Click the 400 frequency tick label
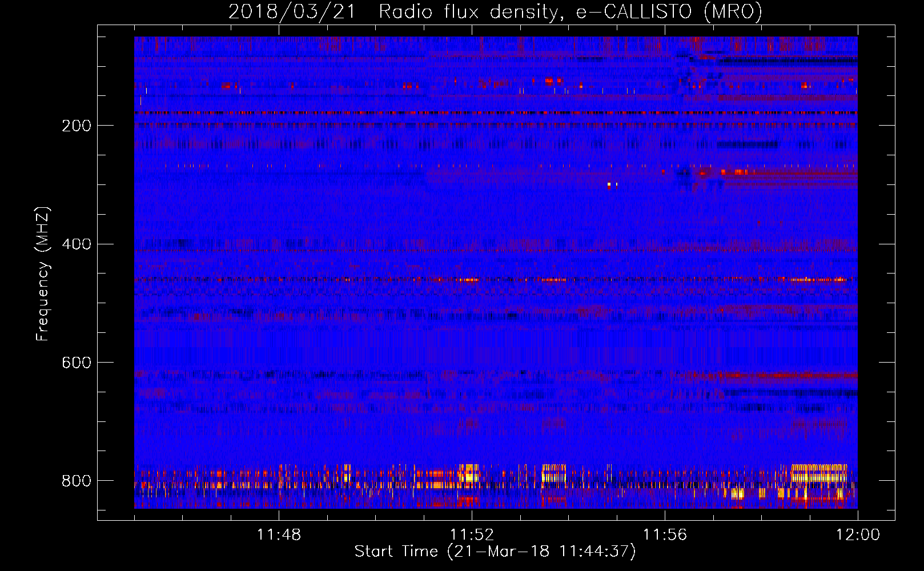 click(x=77, y=244)
